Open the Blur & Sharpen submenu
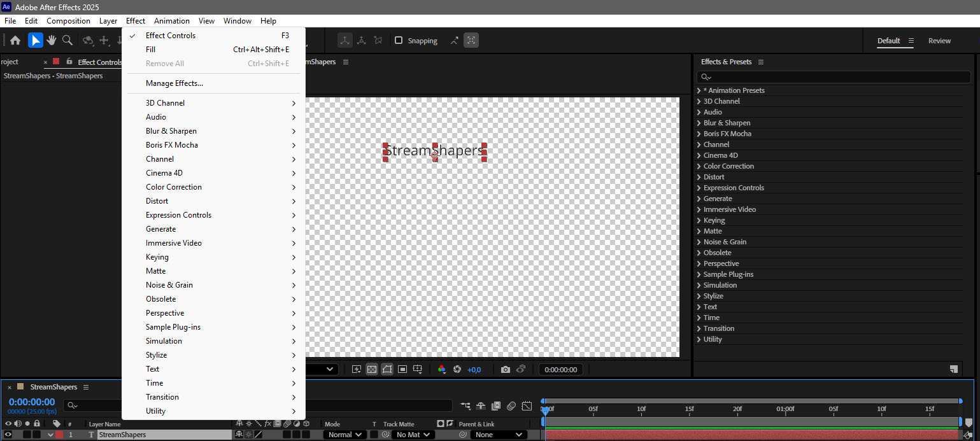Image resolution: width=980 pixels, height=441 pixels. 213,131
